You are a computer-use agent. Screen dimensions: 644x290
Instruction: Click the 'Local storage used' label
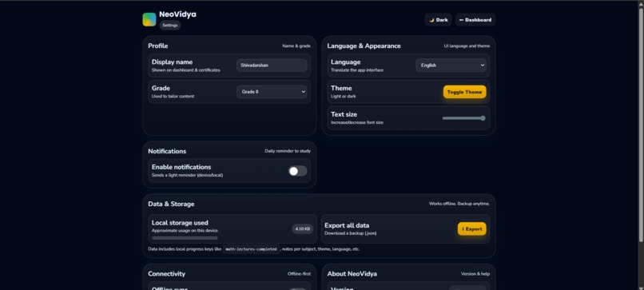coord(180,223)
